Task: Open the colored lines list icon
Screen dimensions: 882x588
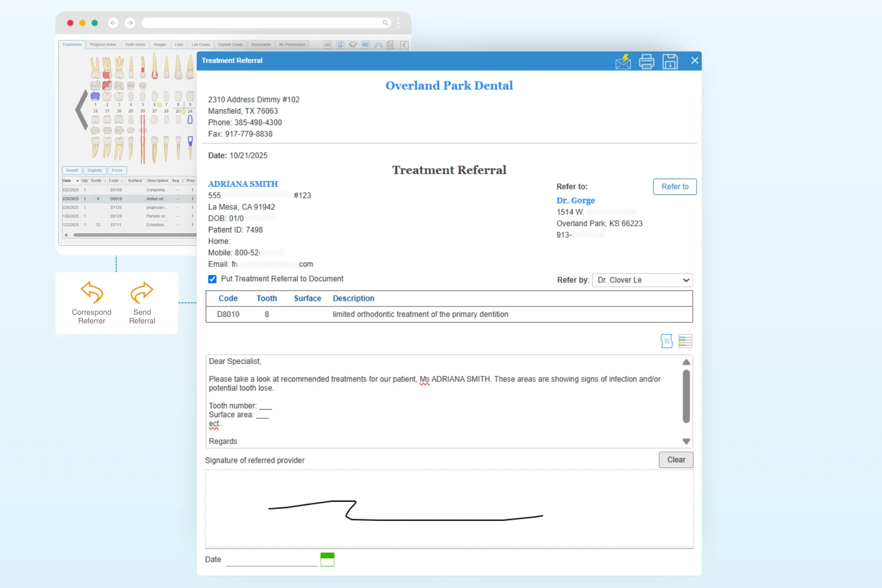Action: (685, 341)
